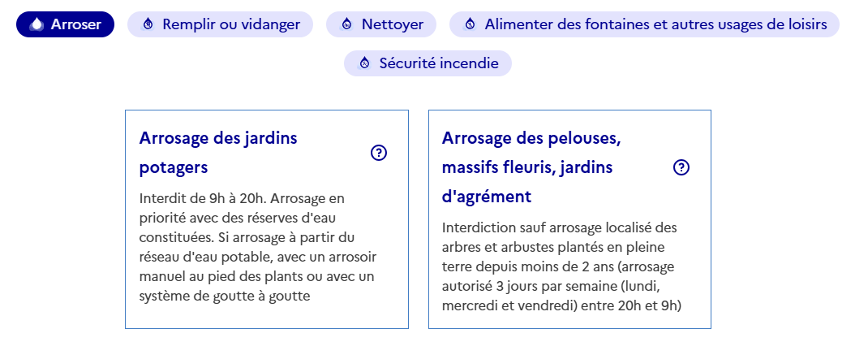Click the drop icon beside Remplir ou vidanger
This screenshot has width=868, height=355.
148,24
